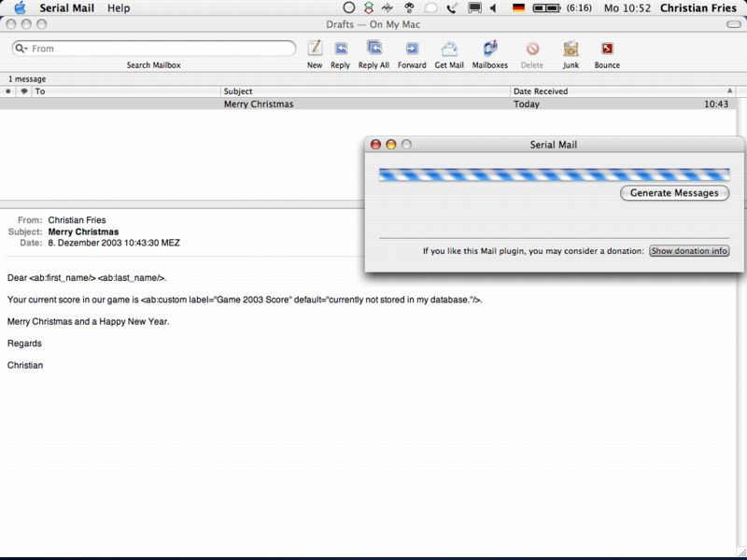Forward the selected message

click(412, 49)
